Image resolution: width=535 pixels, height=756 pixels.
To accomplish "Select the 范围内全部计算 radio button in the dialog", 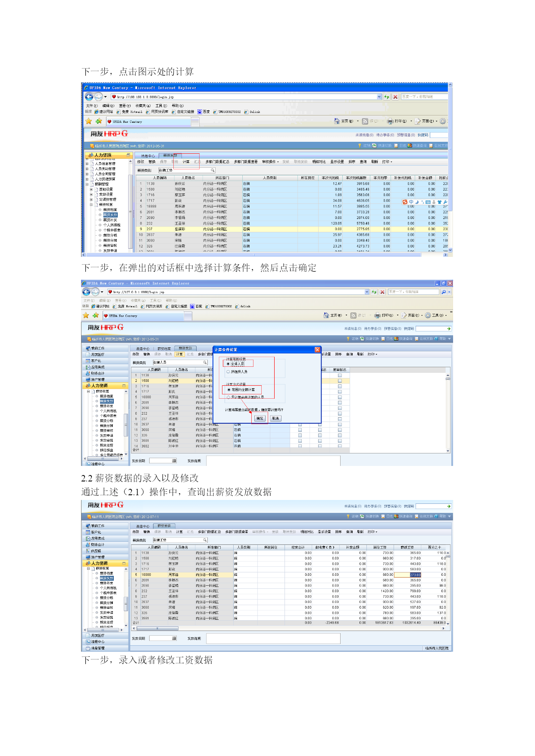I will click(228, 390).
